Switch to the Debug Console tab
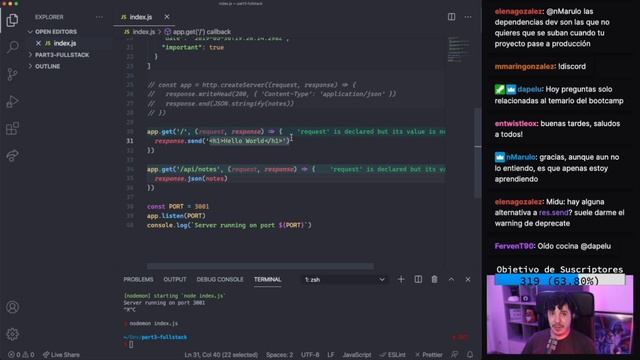 click(x=220, y=279)
